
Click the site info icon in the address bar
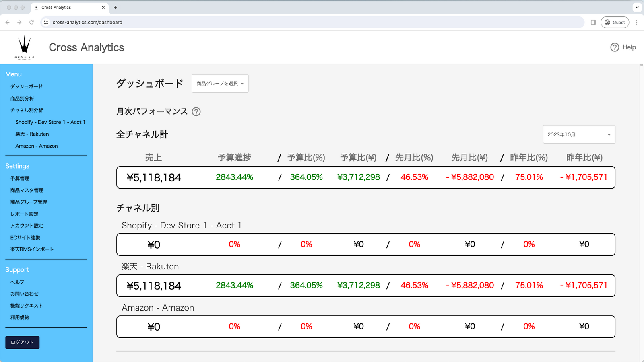45,22
